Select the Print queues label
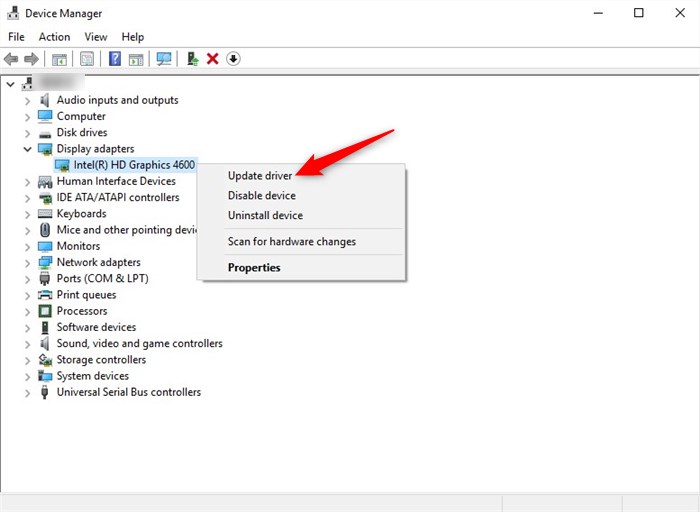This screenshot has width=700, height=512. [x=86, y=295]
